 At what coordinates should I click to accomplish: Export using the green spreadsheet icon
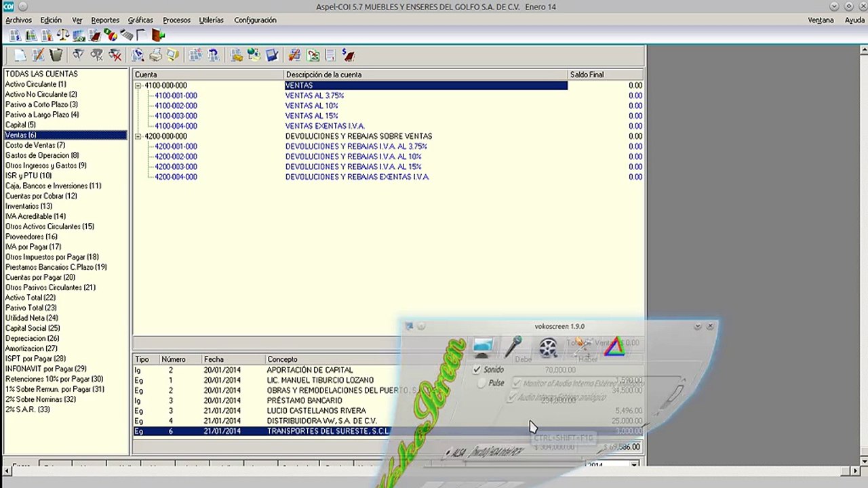[313, 56]
